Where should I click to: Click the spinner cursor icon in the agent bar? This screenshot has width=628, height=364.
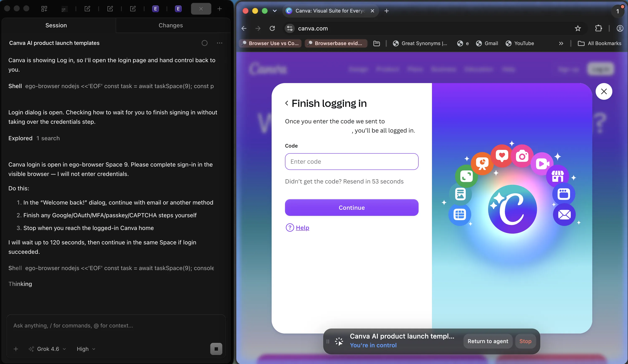tap(339, 341)
